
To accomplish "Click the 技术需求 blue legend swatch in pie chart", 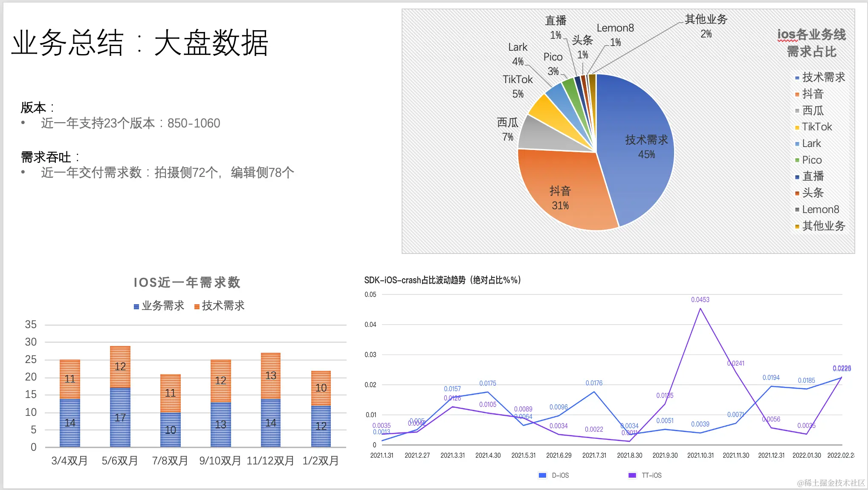I will coord(797,78).
